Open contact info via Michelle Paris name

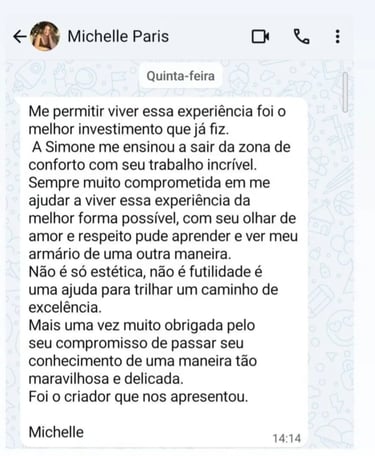coord(118,36)
